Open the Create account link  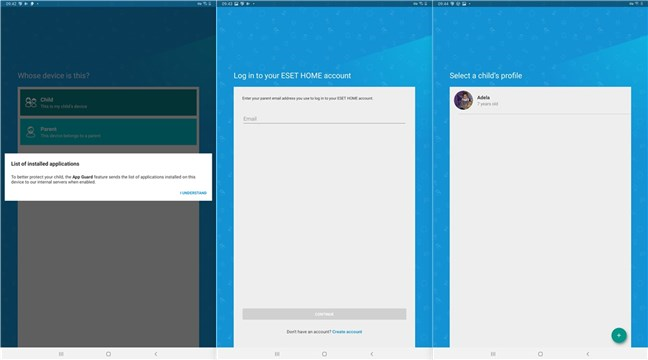click(347, 332)
